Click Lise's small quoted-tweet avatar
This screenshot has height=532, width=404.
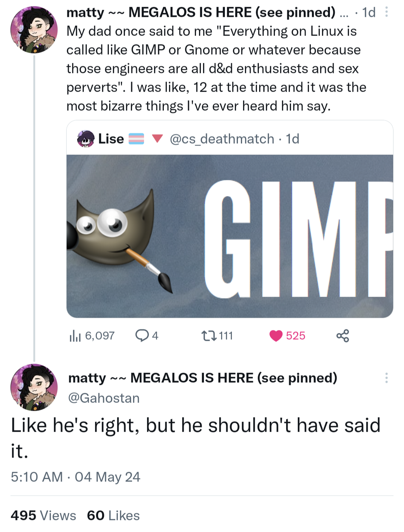pyautogui.click(x=86, y=139)
